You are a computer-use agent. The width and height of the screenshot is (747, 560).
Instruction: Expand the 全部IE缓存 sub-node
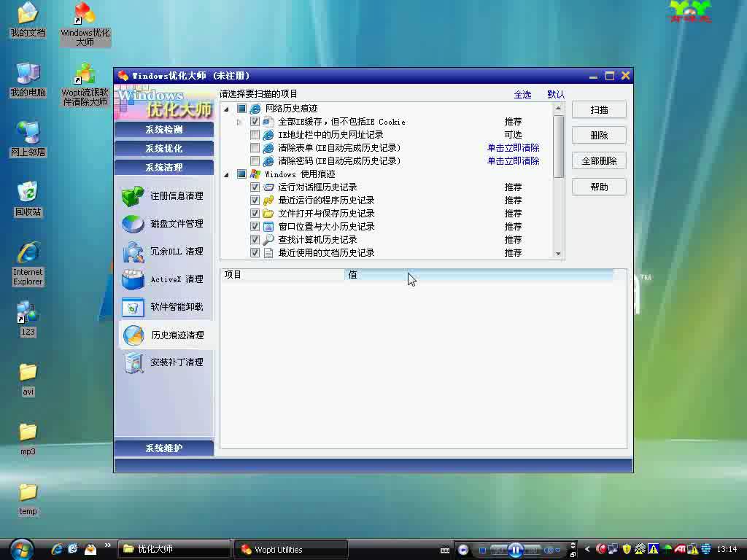(239, 122)
